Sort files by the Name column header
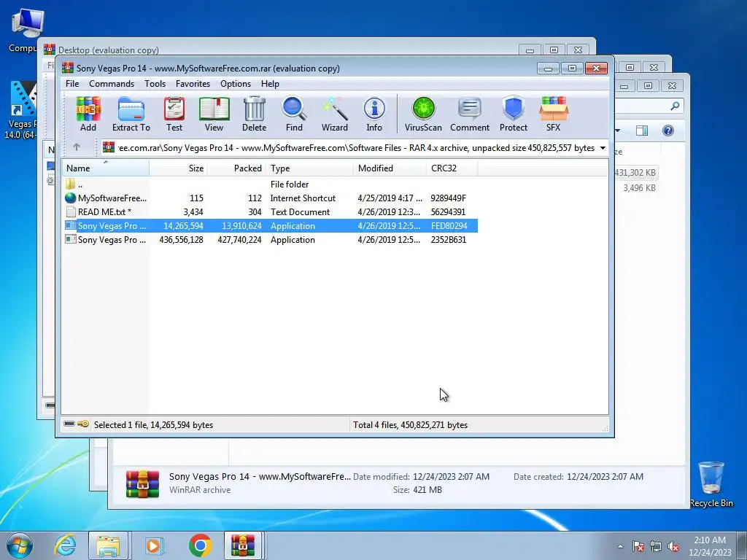This screenshot has height=560, width=747. (106, 168)
